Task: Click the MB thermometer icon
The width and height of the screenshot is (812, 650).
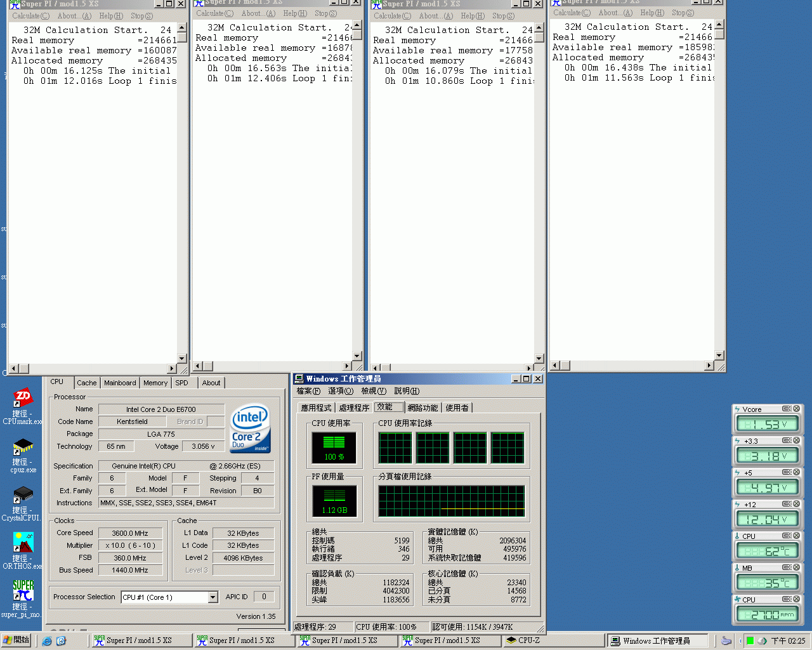Action: click(737, 568)
